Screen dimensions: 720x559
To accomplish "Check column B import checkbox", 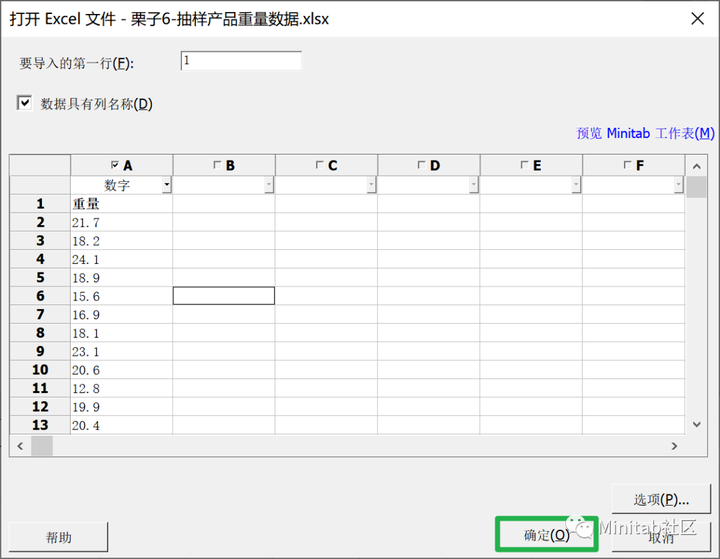I will 217,164.
